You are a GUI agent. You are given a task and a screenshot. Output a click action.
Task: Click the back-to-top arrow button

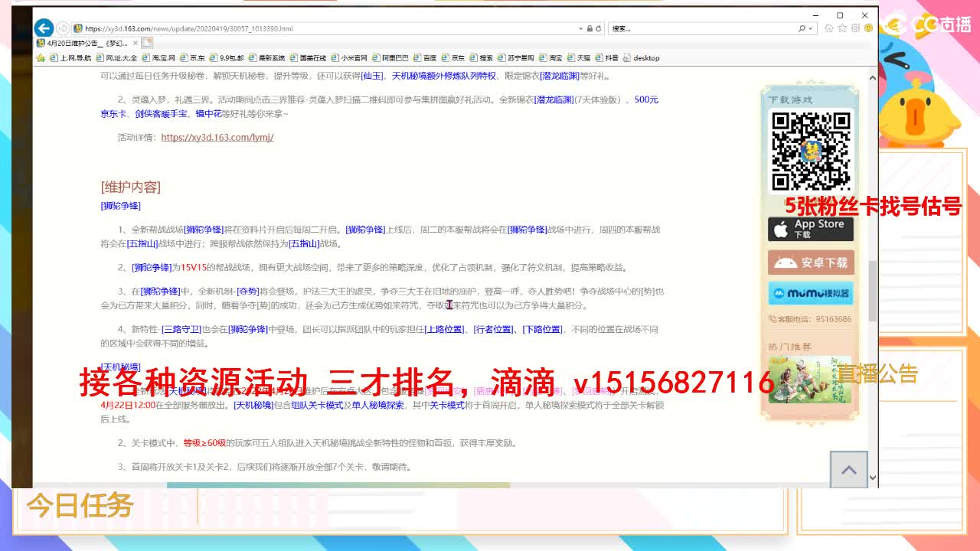849,470
